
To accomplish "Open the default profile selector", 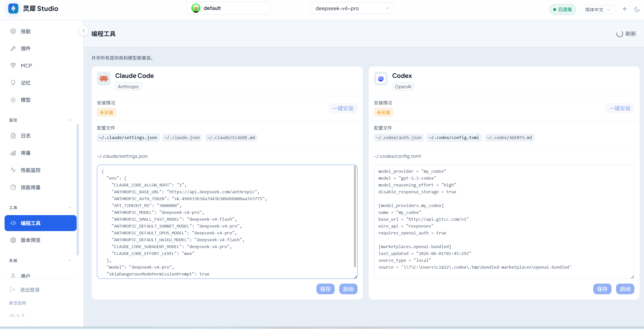I will click(228, 8).
